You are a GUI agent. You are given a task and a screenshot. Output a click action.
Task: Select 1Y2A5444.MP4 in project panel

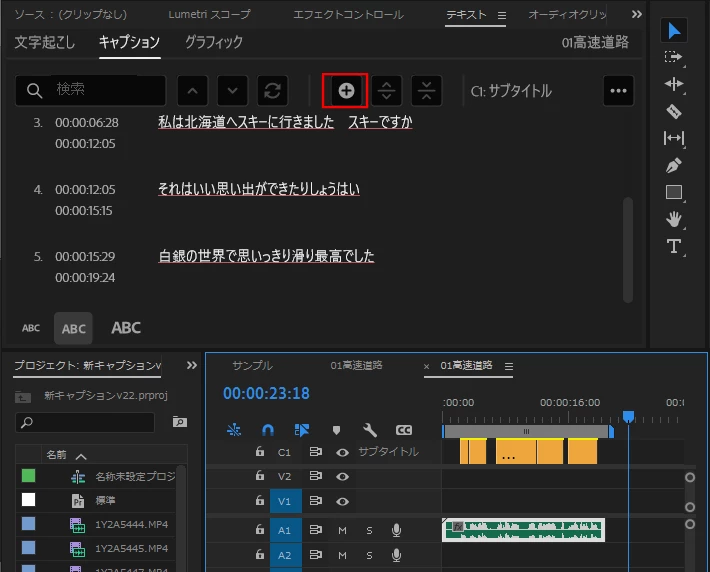click(131, 524)
